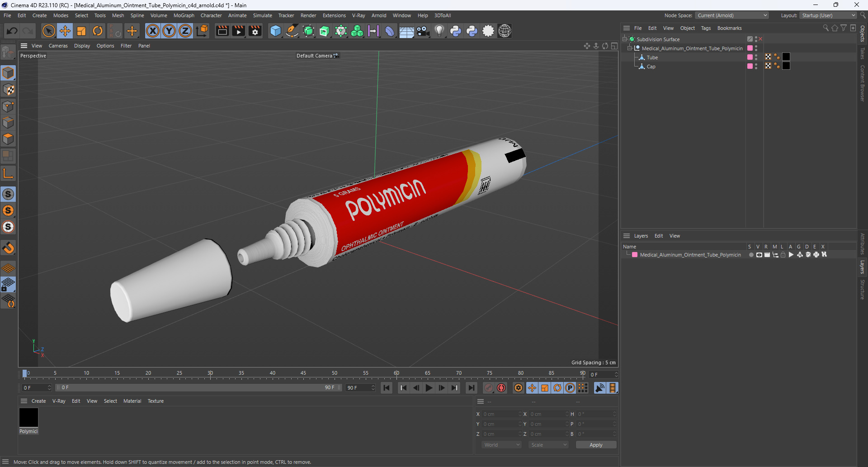
Task: Click the Cap object material tag
Action: tap(786, 66)
